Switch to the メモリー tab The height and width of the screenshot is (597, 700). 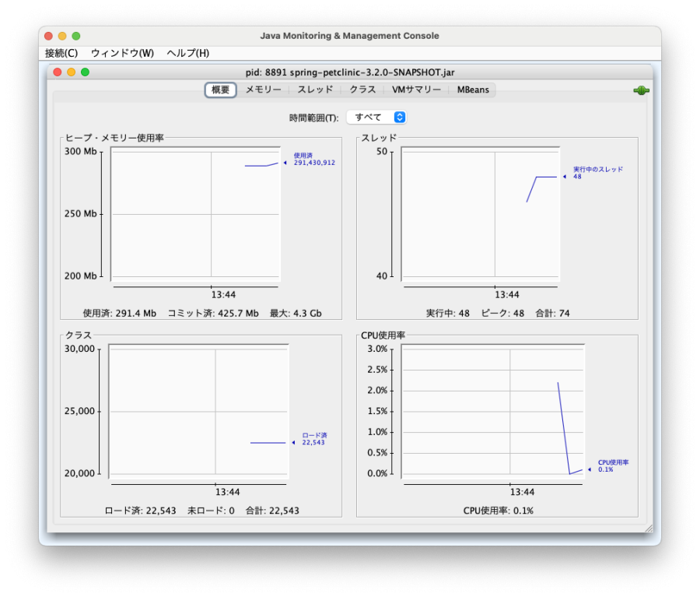264,90
